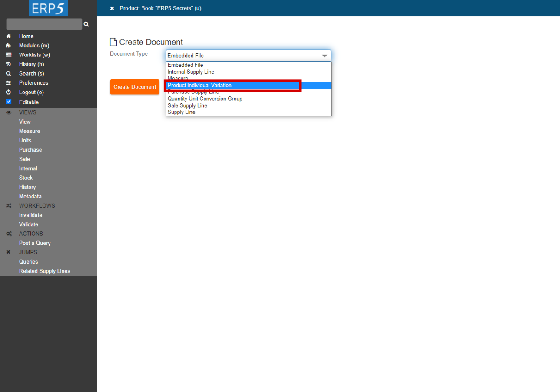560x392 pixels.
Task: Click the Preferences sliders icon
Action: coord(8,83)
